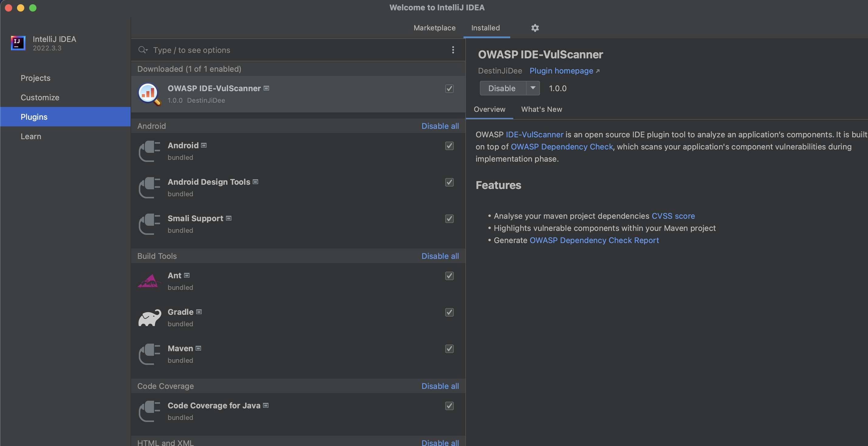Open the Disable button dropdown arrow
This screenshot has width=868, height=446.
[x=533, y=88]
